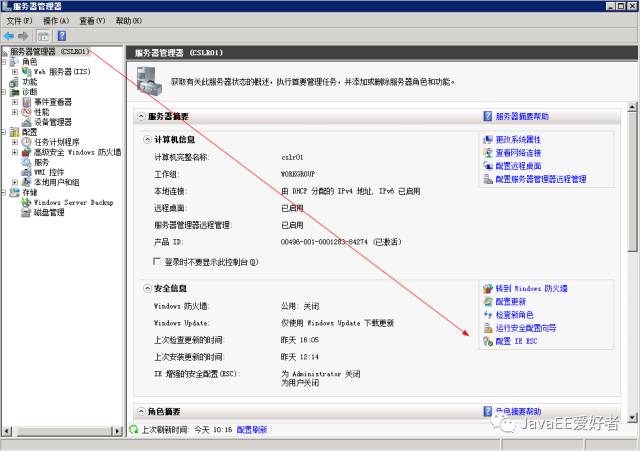This screenshot has height=451, width=640.
Task: Click the 配置 IE ESC link
Action: coord(516,341)
